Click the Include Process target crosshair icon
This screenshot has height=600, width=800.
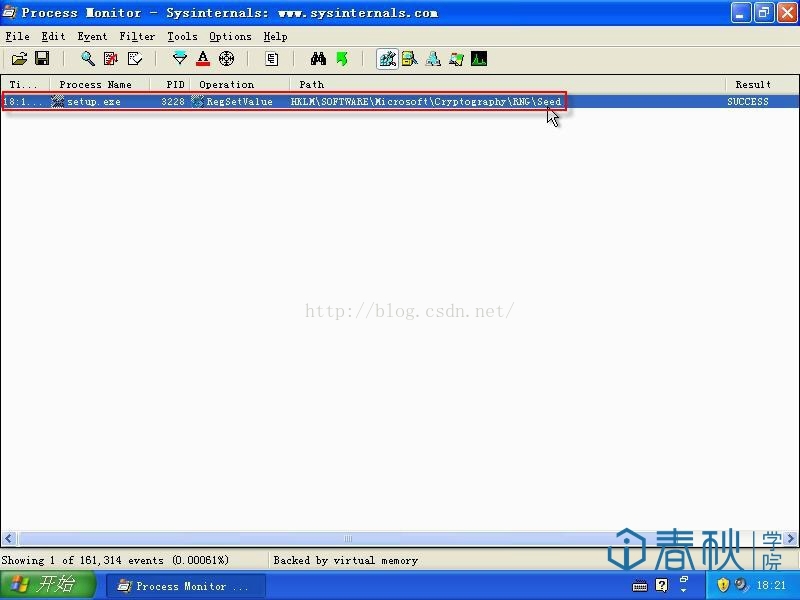coord(227,59)
